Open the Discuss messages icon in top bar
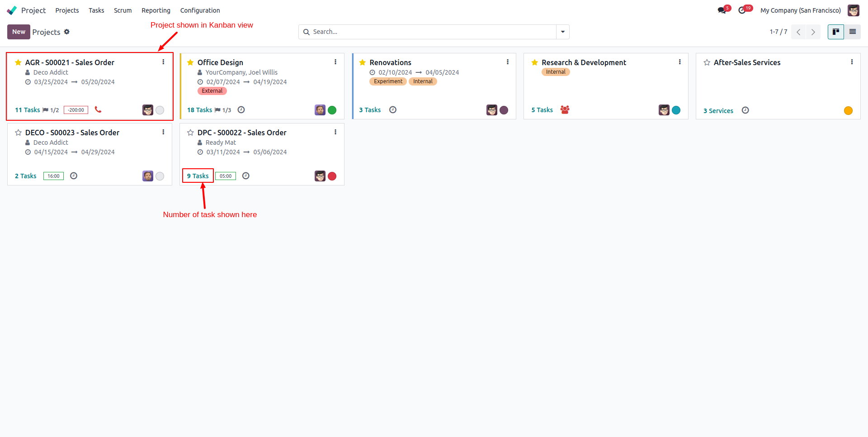Image resolution: width=868 pixels, height=437 pixels. coord(722,10)
